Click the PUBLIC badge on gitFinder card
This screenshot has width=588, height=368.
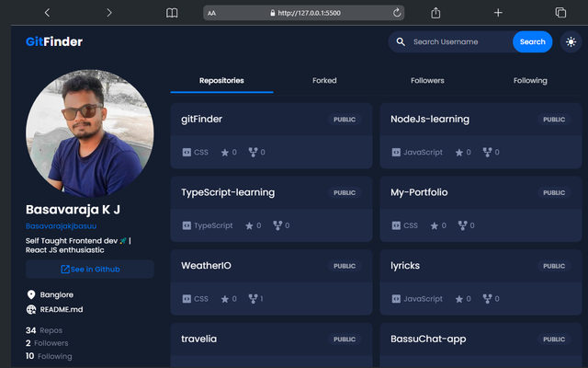345,120
